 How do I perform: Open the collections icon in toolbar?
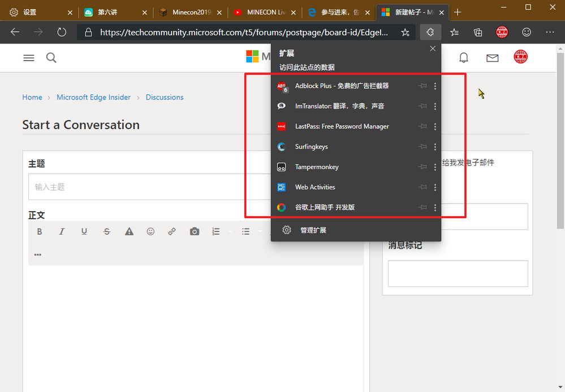tap(478, 32)
